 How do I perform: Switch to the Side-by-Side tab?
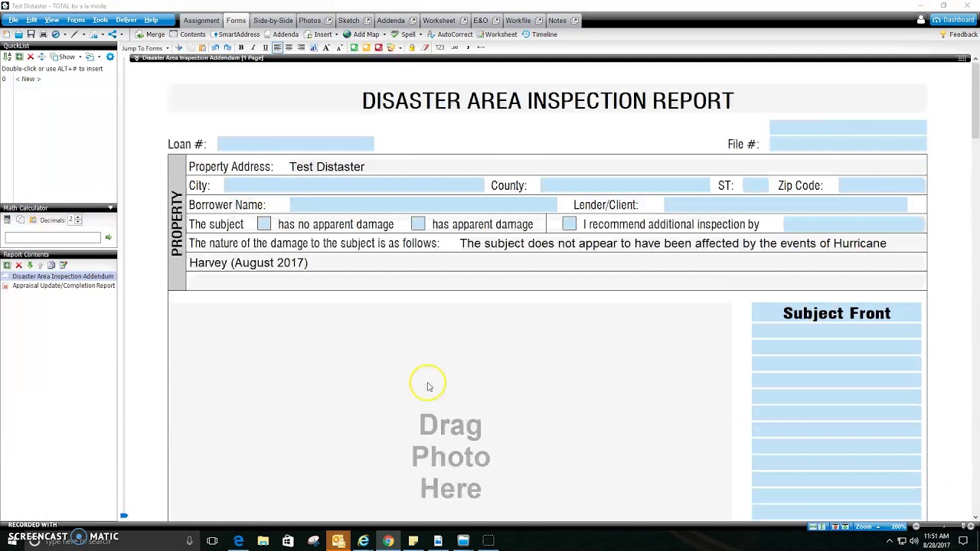point(273,21)
